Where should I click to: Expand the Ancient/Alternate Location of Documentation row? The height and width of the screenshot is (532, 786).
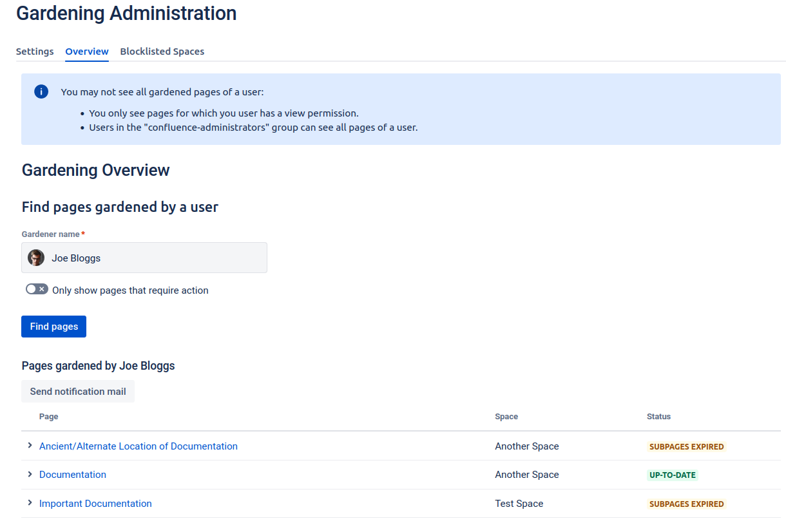point(30,446)
